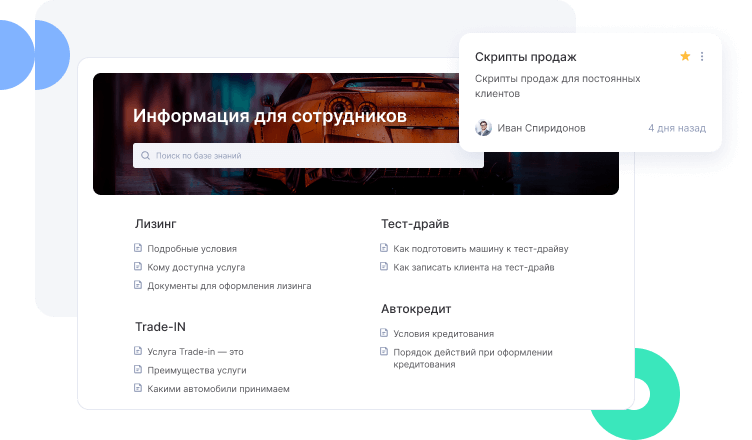Open the Какими автомобили принимаем article
The height and width of the screenshot is (440, 752).
[x=218, y=389]
